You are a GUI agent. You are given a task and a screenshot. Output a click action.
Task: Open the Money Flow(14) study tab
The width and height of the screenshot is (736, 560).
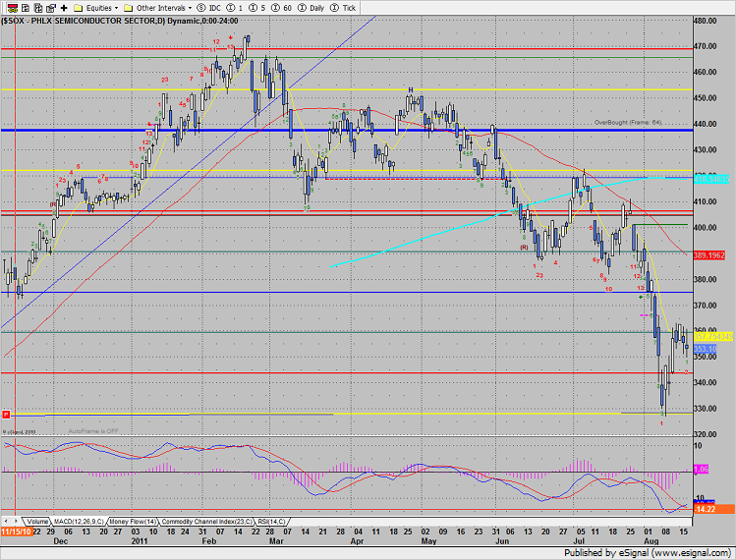[134, 521]
